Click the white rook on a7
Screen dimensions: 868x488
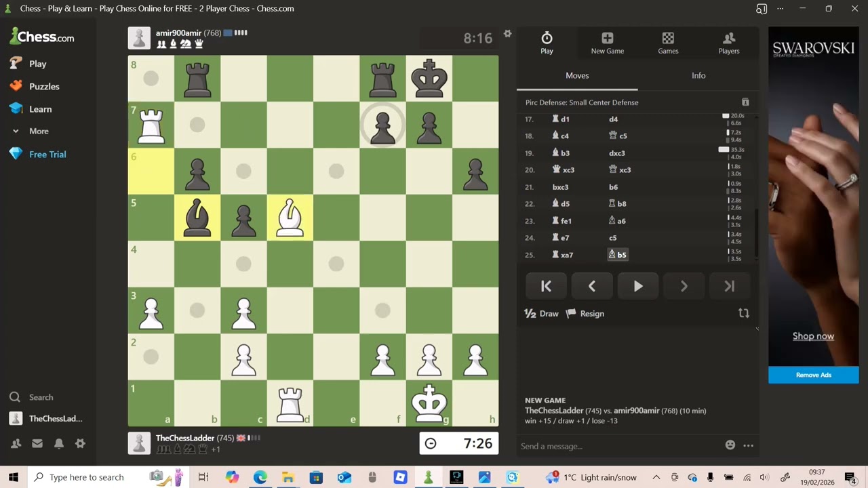pos(151,125)
